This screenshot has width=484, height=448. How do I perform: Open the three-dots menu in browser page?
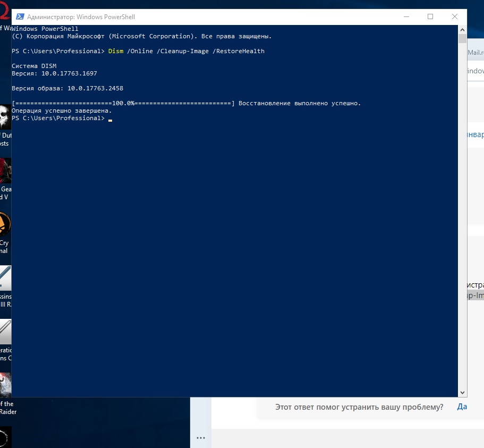201,438
